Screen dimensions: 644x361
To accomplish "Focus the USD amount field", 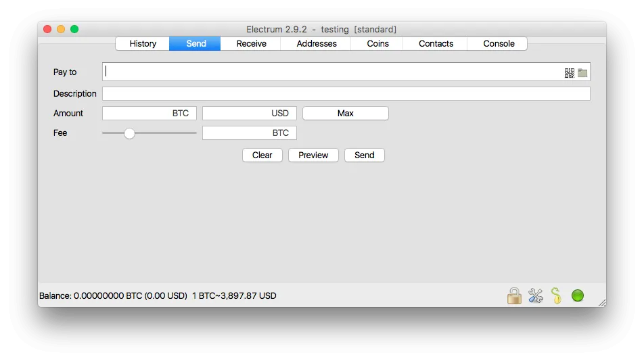I will click(x=250, y=113).
